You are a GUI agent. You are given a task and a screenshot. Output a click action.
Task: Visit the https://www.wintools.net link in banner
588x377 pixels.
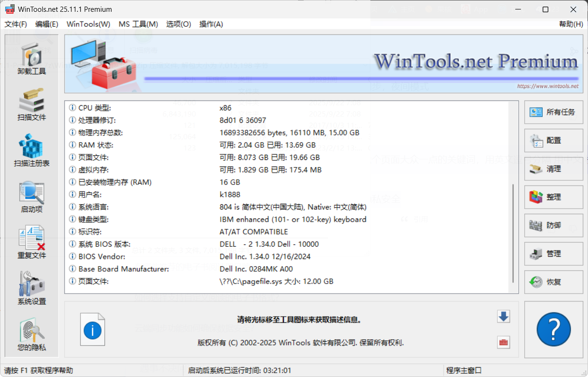(x=547, y=86)
